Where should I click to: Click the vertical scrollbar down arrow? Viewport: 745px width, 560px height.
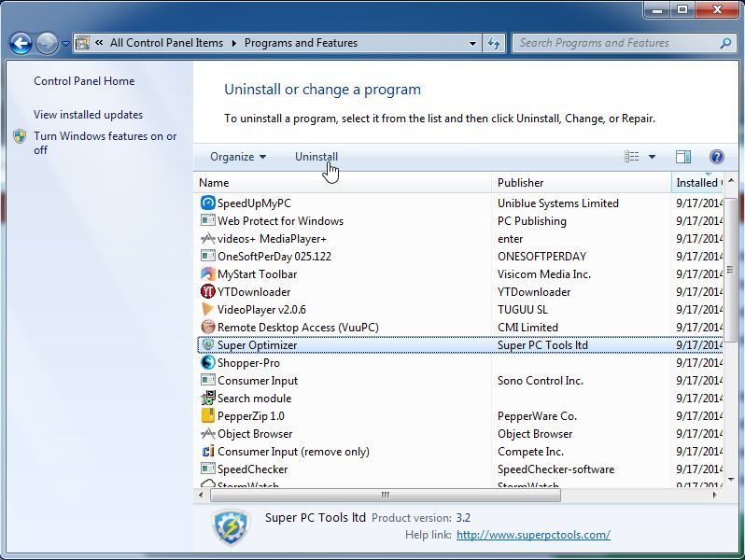731,479
